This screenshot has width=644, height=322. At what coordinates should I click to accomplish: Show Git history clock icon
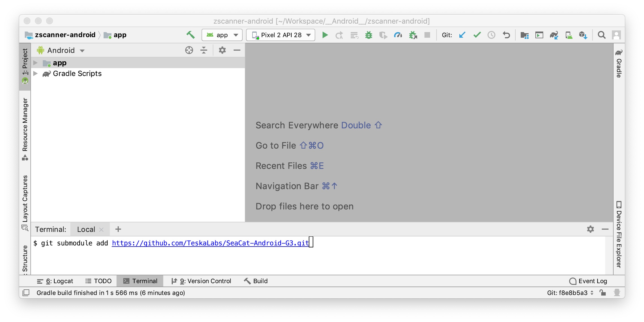click(x=491, y=35)
